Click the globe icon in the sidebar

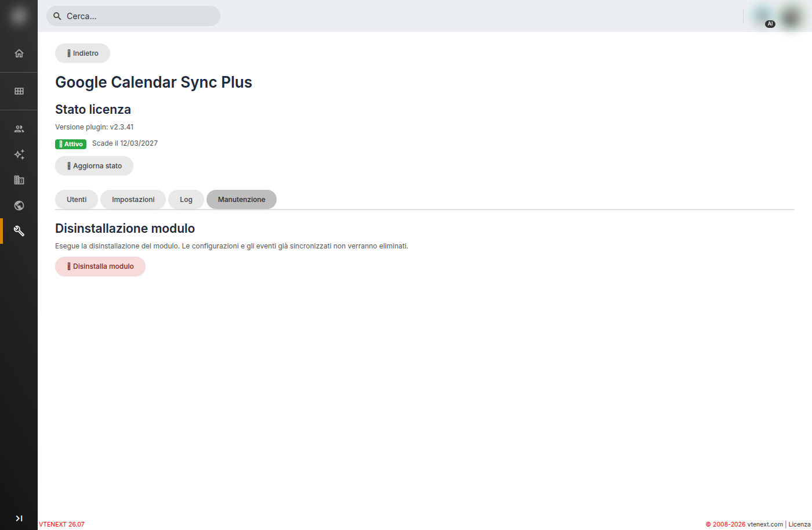pos(19,205)
